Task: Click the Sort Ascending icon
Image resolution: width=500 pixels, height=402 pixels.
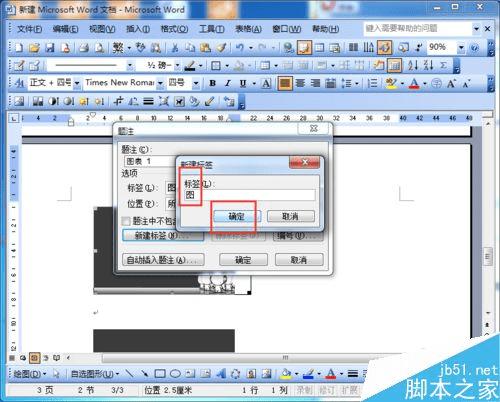Action: (x=413, y=65)
